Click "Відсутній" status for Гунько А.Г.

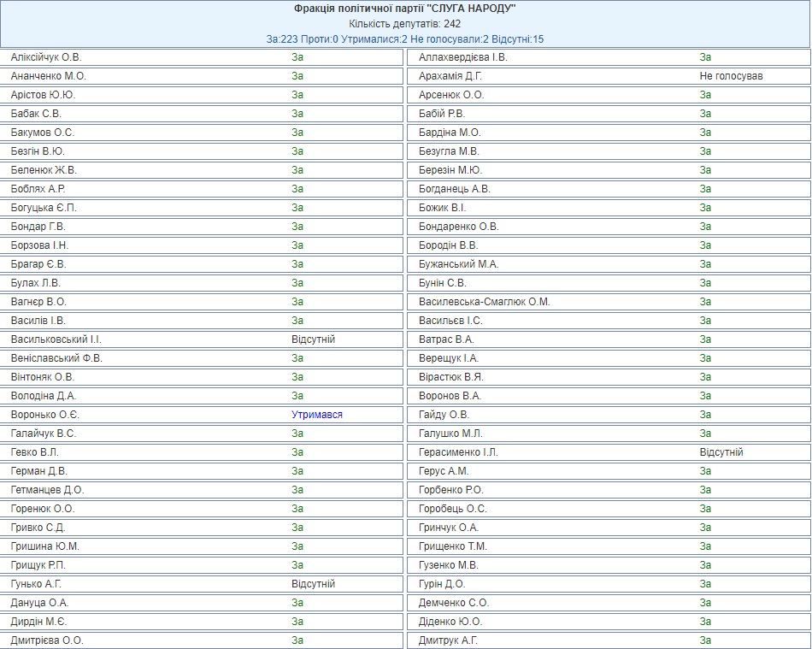point(314,584)
